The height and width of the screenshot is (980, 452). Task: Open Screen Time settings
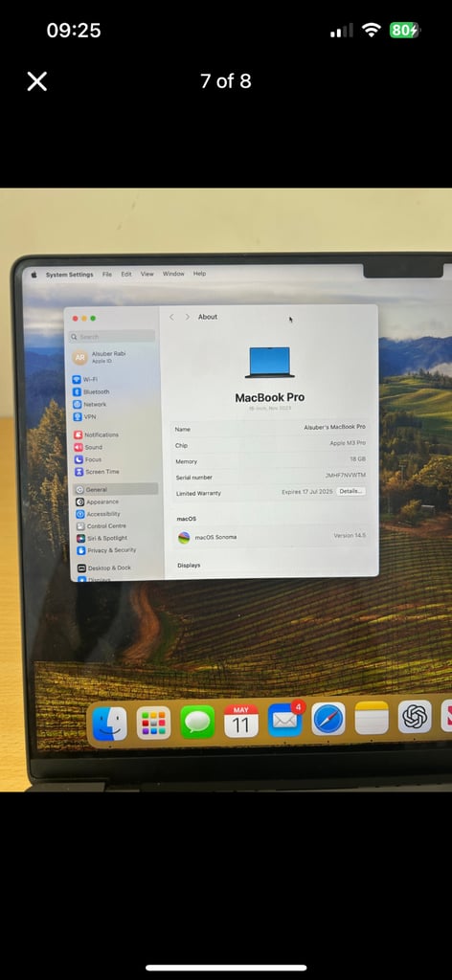point(97,472)
